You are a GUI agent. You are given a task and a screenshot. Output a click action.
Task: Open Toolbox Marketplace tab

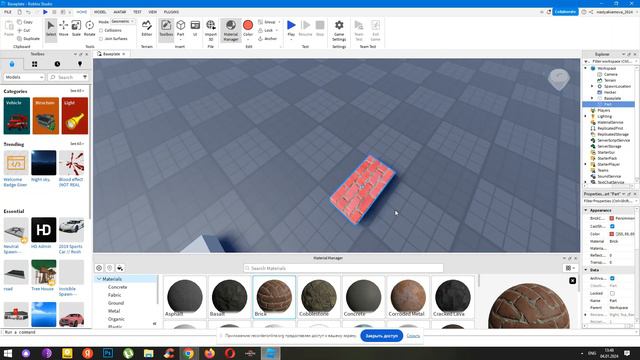pos(12,64)
